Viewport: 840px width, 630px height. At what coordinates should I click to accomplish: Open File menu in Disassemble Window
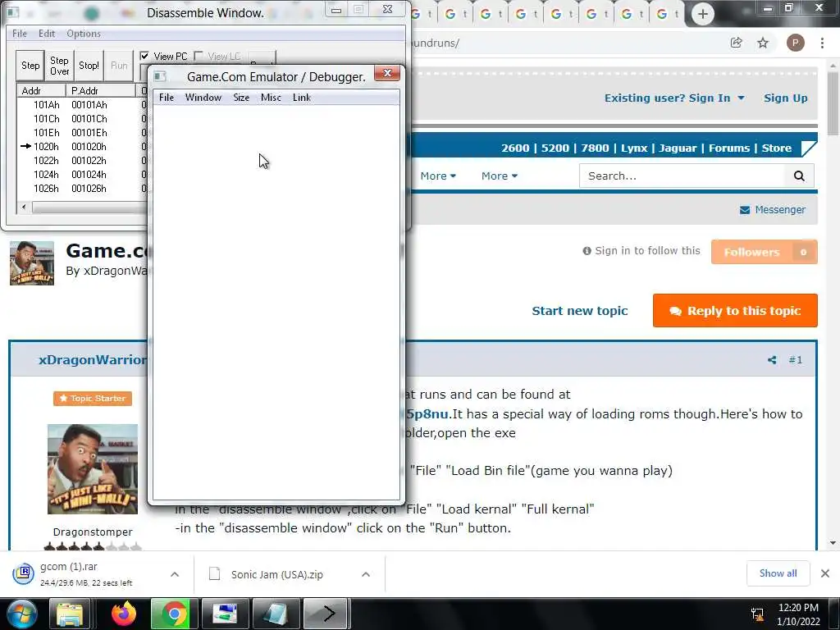(20, 33)
